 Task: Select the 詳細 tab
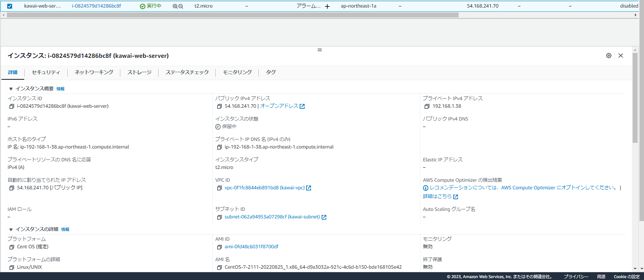[13, 73]
